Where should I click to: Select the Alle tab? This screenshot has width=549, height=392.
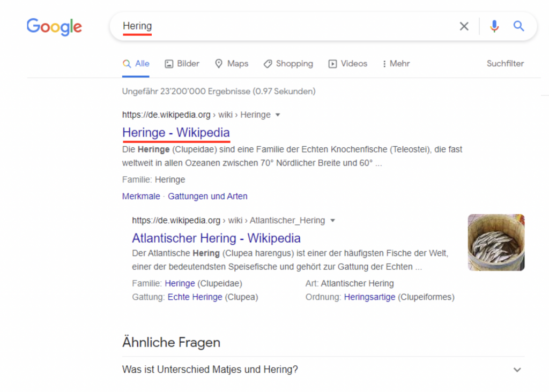click(136, 64)
